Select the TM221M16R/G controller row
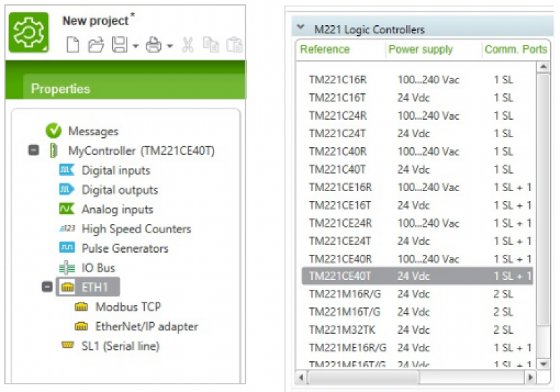The height and width of the screenshot is (392, 560). (418, 294)
